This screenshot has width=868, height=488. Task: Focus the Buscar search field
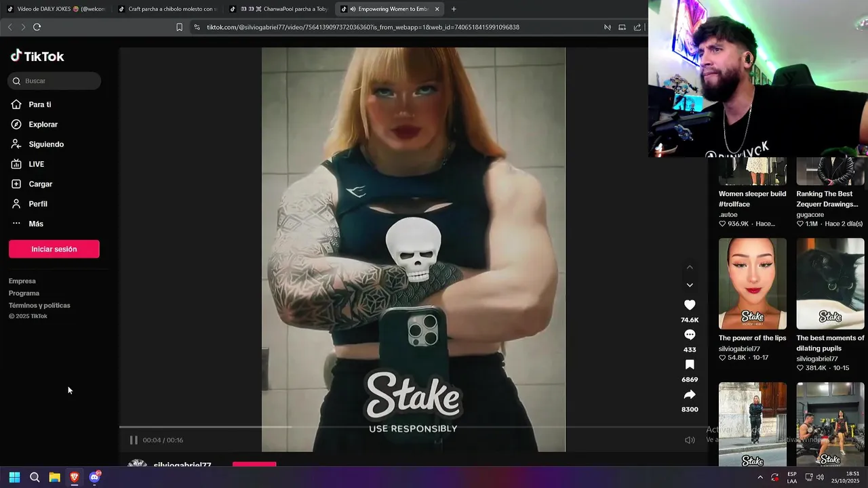tap(54, 81)
